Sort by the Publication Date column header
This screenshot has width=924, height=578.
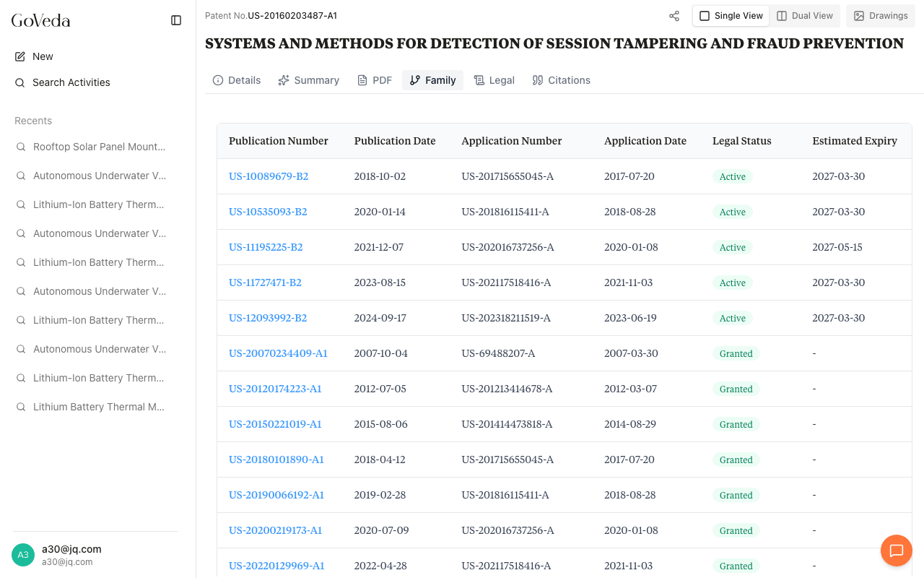(x=395, y=141)
